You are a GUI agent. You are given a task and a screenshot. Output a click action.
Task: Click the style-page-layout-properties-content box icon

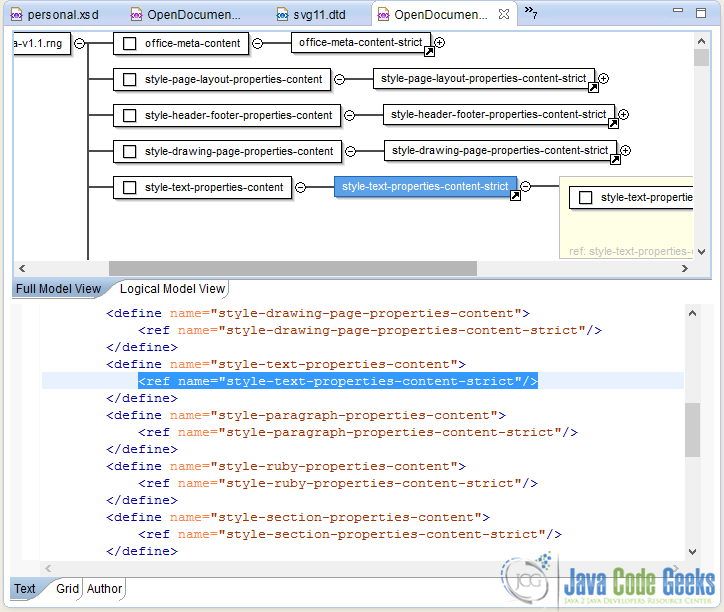pyautogui.click(x=130, y=79)
